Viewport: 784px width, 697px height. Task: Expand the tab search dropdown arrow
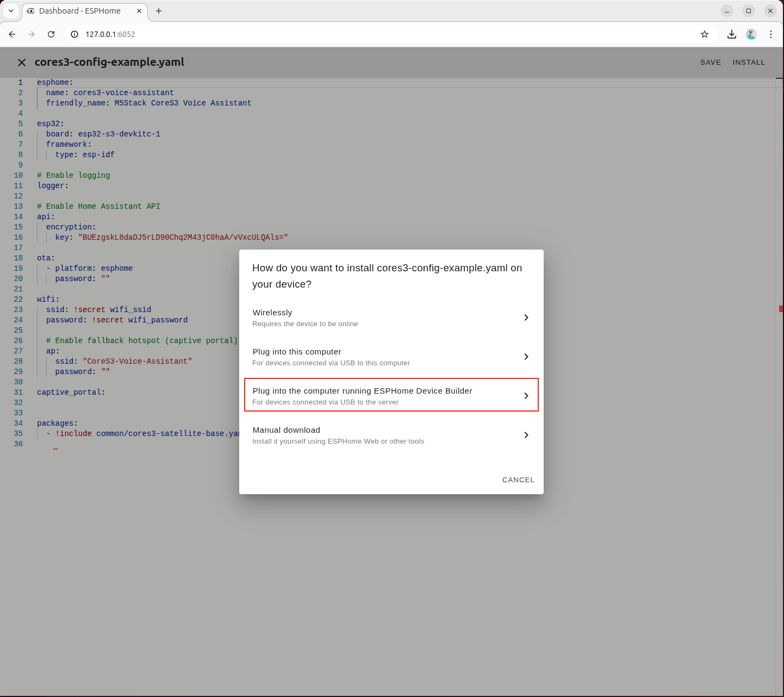(11, 11)
